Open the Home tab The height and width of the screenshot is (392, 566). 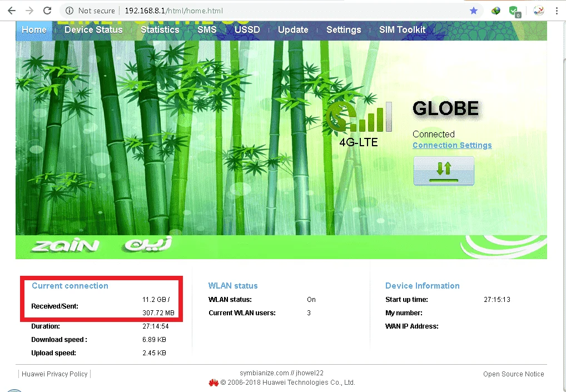pyautogui.click(x=34, y=29)
